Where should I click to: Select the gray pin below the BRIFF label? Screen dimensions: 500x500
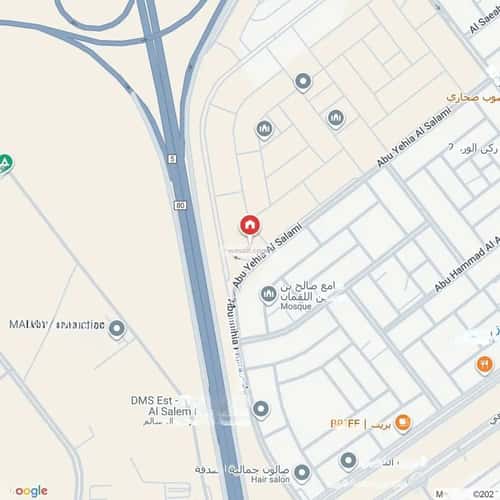(x=348, y=462)
